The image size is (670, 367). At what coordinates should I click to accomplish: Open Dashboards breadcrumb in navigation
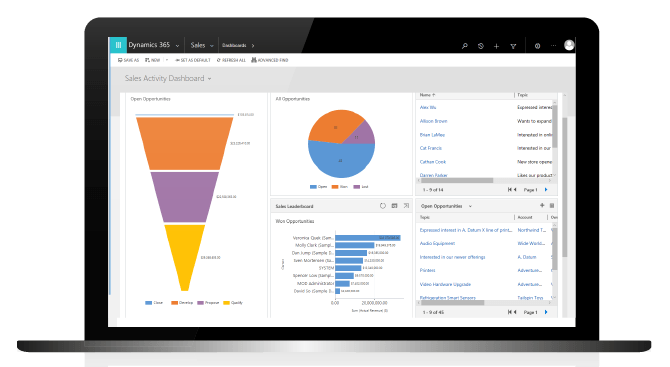click(x=234, y=45)
